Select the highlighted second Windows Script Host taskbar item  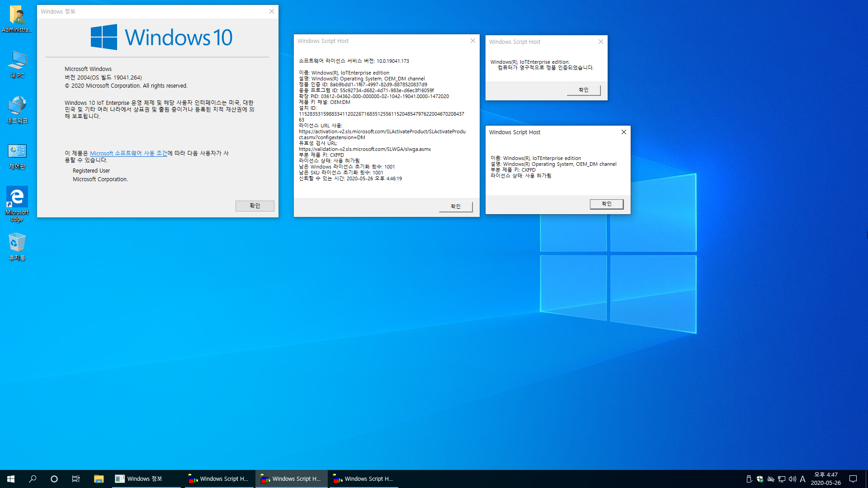291,479
